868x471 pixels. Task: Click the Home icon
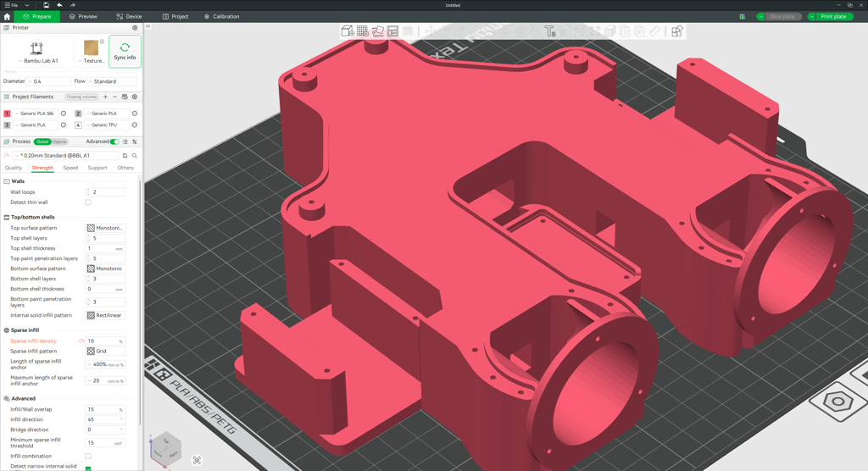[x=7, y=17]
